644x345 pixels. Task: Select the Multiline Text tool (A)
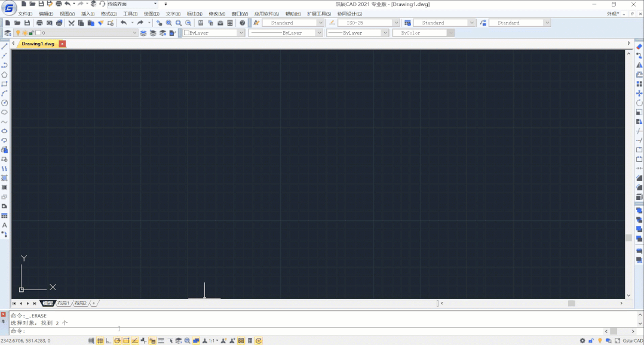5,225
